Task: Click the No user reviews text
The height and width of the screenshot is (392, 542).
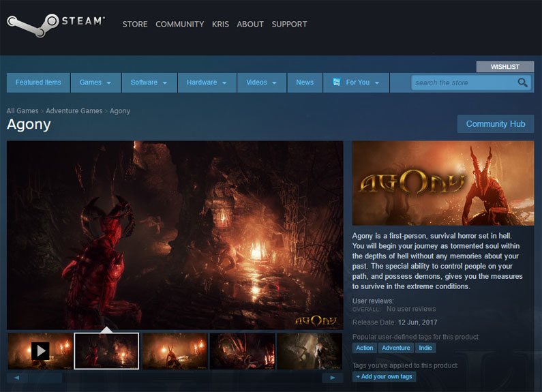Action: (x=411, y=309)
